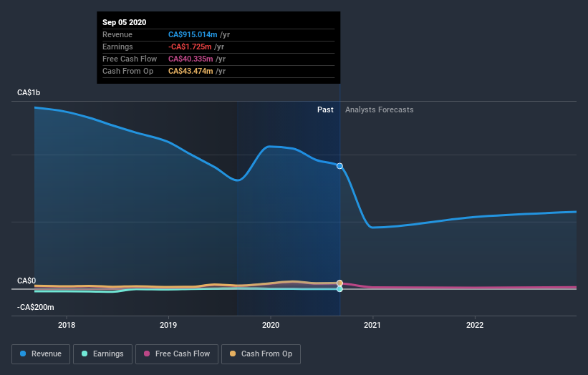
Task: Select the 2019 x-axis label
Action: coord(168,325)
